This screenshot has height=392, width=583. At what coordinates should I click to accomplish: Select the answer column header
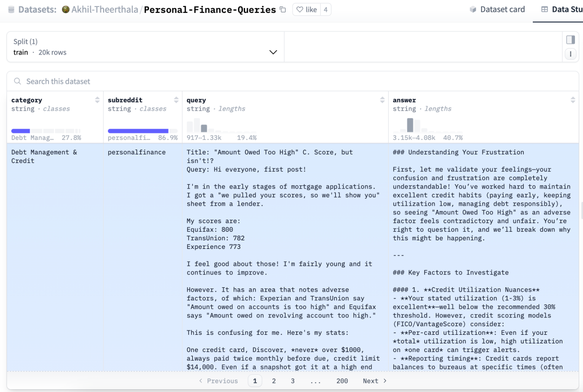point(404,100)
